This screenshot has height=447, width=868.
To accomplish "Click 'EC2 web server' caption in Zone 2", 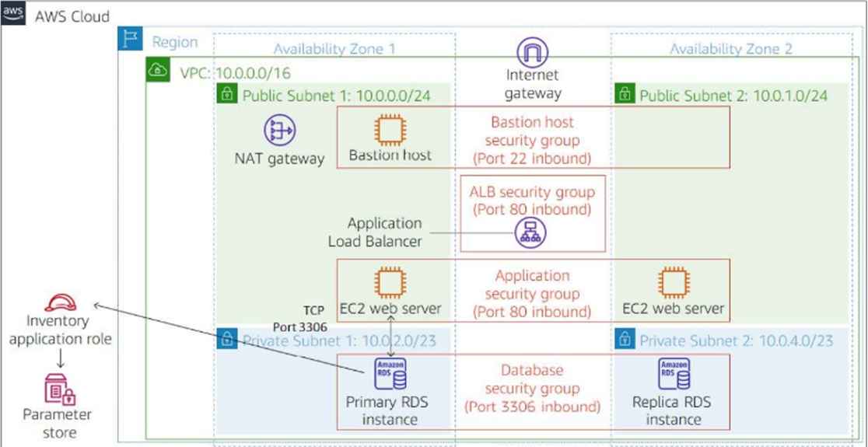I will pos(674,308).
